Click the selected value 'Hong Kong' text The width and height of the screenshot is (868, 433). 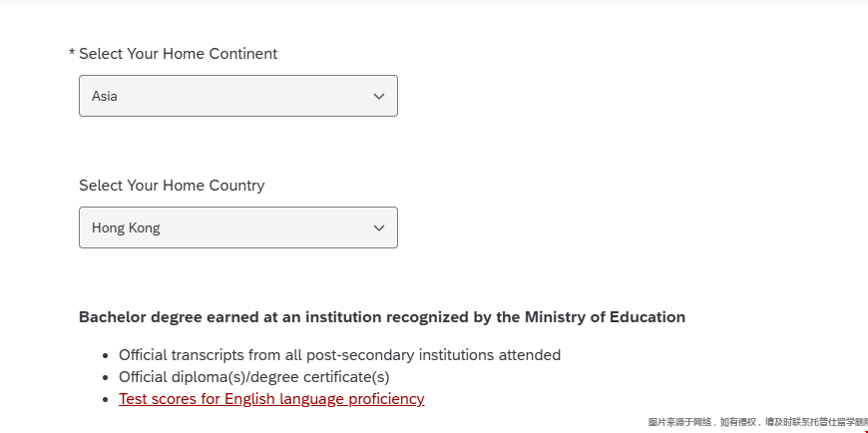(126, 228)
